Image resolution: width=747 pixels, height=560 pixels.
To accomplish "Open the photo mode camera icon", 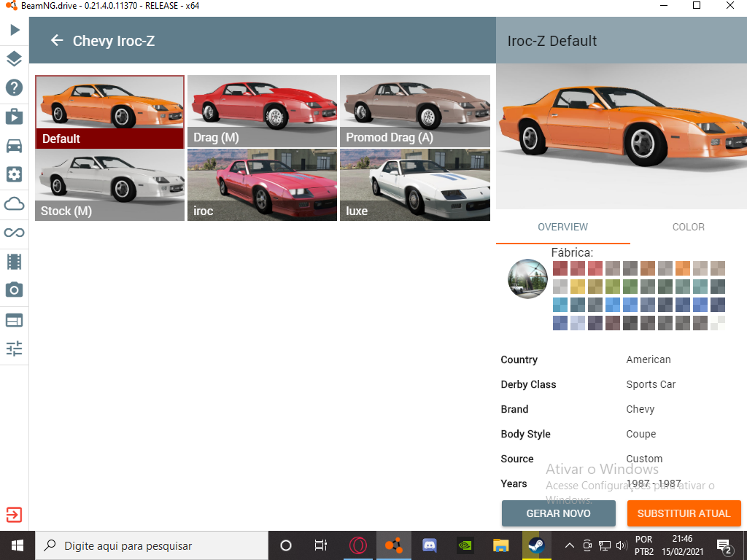I will [15, 289].
